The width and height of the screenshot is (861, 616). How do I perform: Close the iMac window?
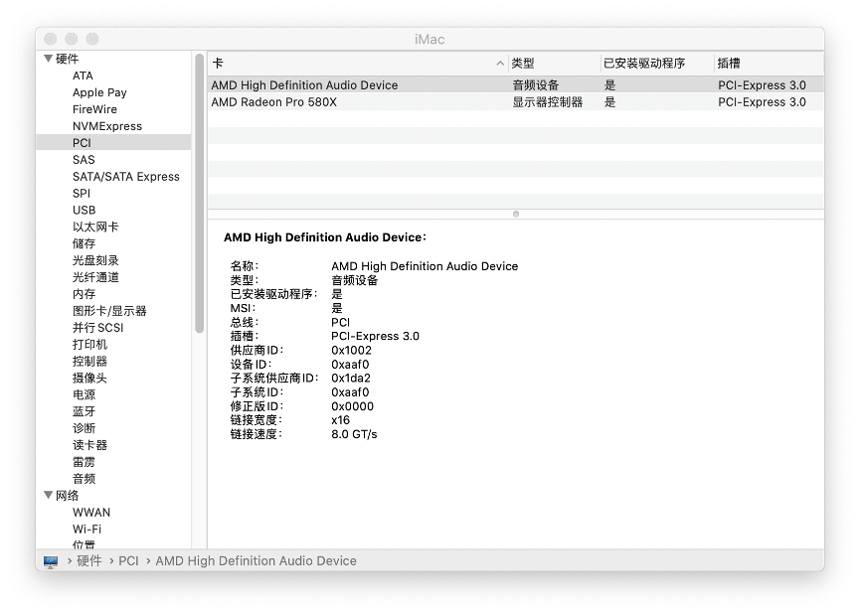(51, 39)
